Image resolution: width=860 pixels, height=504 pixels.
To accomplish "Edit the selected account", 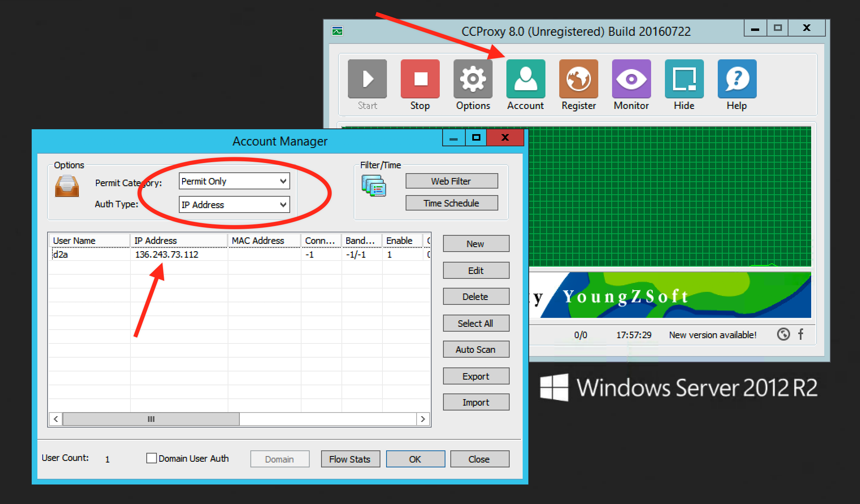I will [476, 270].
